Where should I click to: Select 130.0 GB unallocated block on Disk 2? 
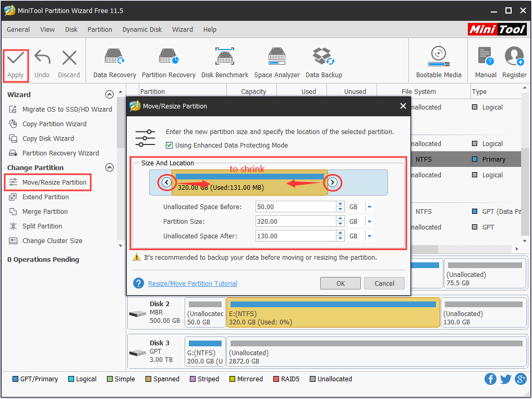(483, 312)
